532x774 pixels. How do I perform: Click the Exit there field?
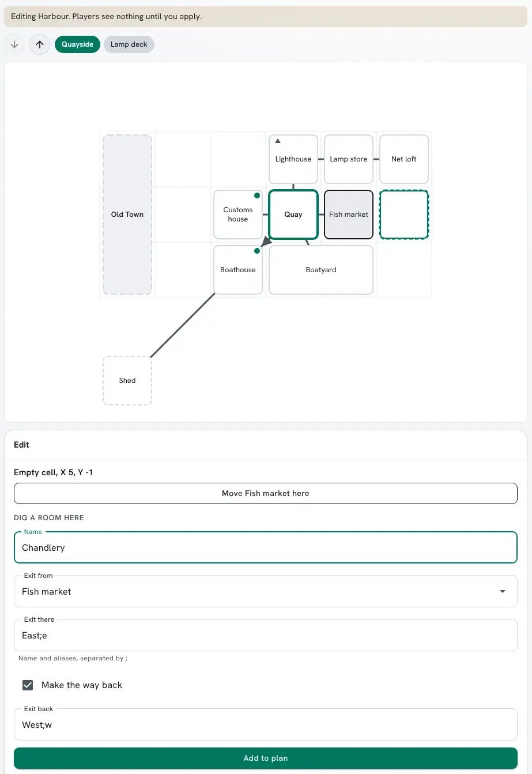266,635
